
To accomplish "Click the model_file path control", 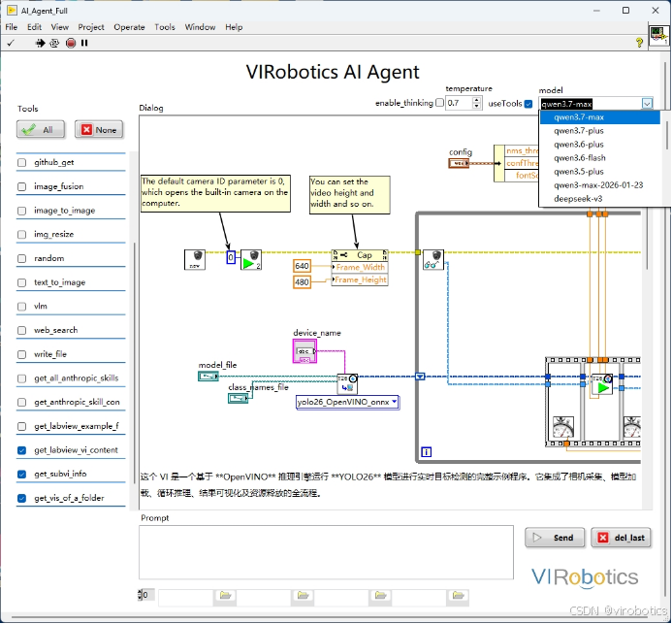I will click(x=208, y=377).
